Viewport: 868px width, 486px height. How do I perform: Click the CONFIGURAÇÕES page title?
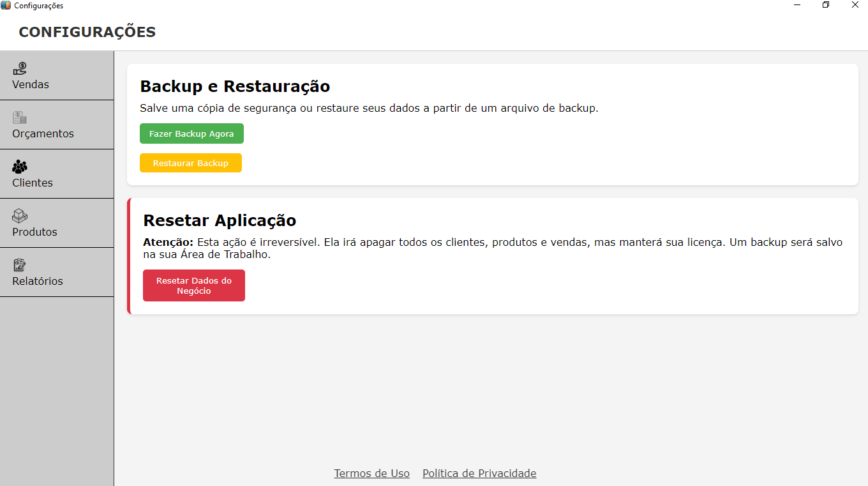(87, 31)
